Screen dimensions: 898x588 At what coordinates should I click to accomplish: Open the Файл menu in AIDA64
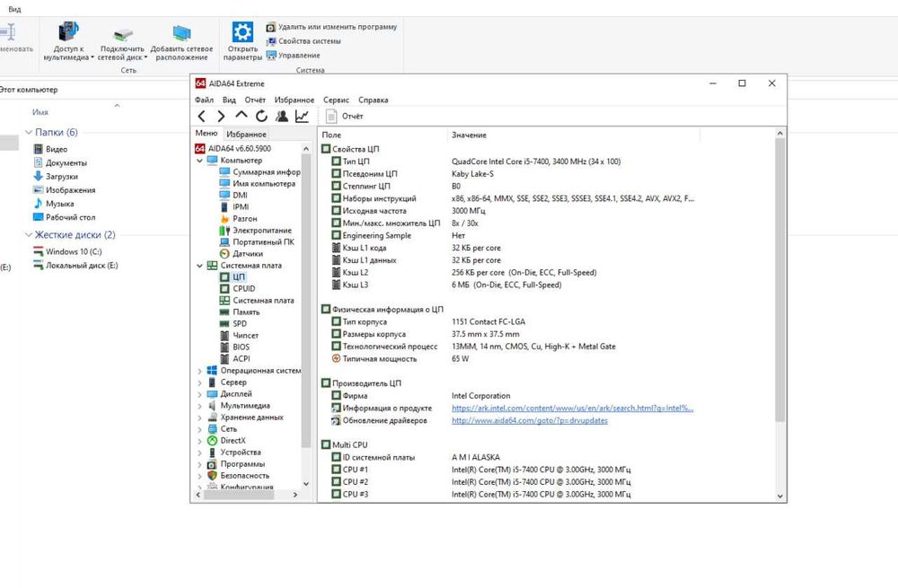tap(204, 100)
